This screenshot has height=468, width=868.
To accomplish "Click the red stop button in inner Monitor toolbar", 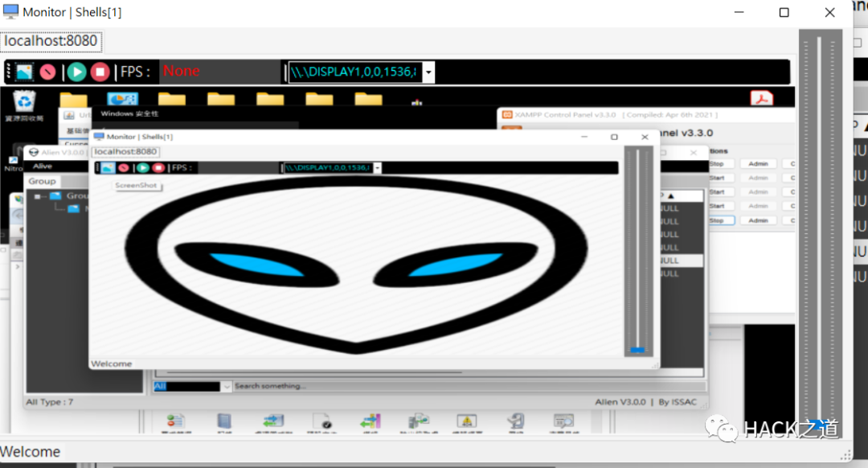I will point(158,168).
